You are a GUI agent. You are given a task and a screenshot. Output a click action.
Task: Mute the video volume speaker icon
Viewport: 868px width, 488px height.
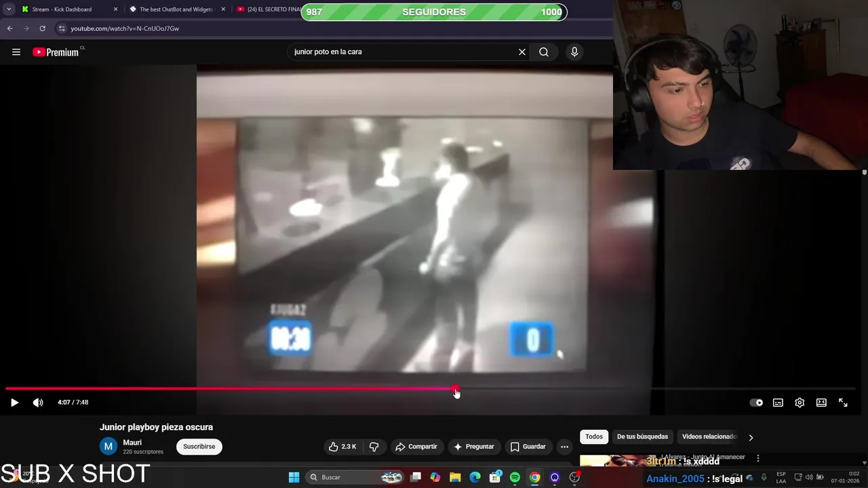pos(38,403)
